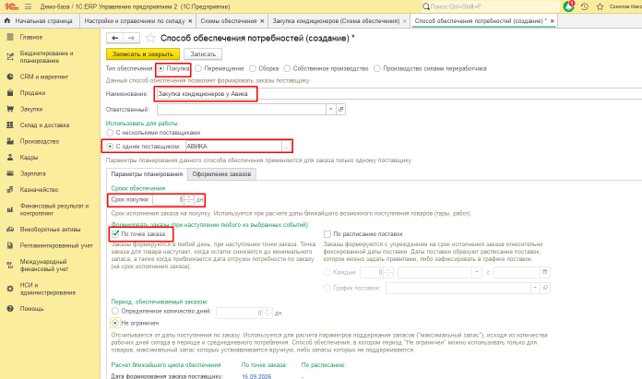This screenshot has height=379, width=642.
Task: Open Казначейство section icon
Action: coord(10,190)
